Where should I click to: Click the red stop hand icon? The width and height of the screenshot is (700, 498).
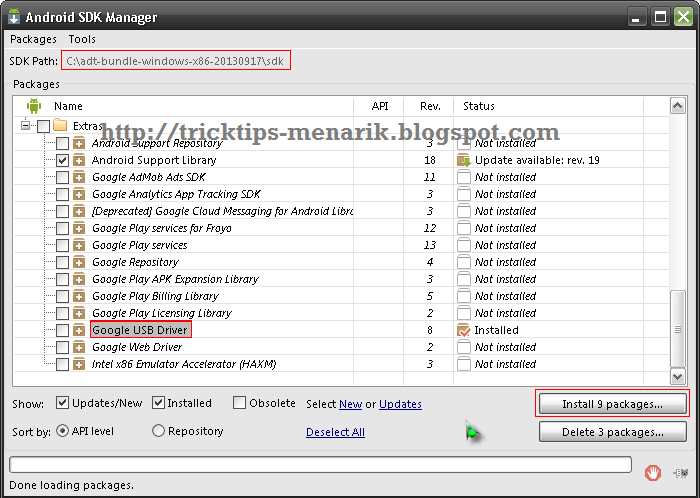[x=653, y=473]
